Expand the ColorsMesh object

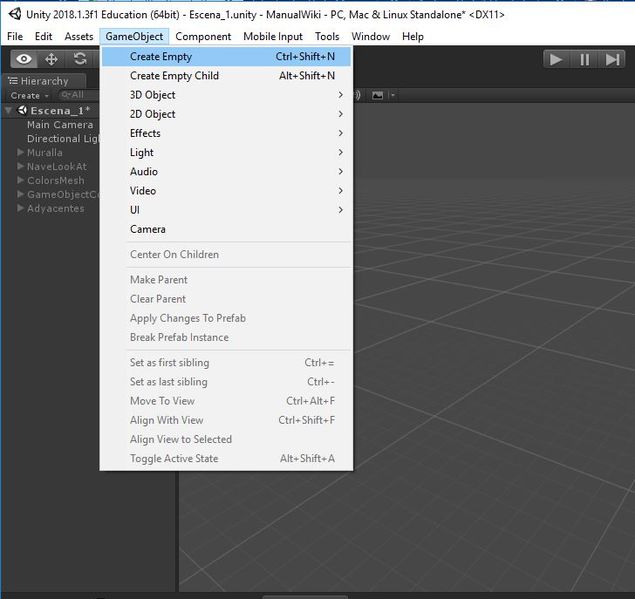click(21, 180)
